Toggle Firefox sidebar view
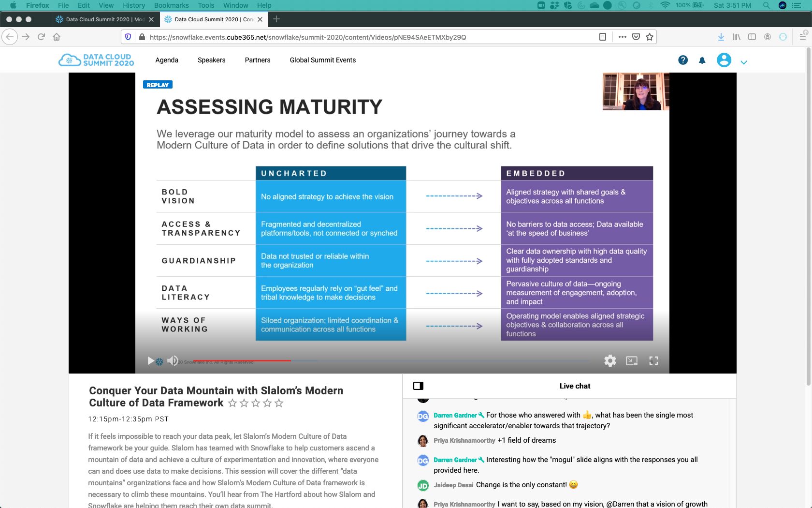This screenshot has width=812, height=508. [x=752, y=37]
